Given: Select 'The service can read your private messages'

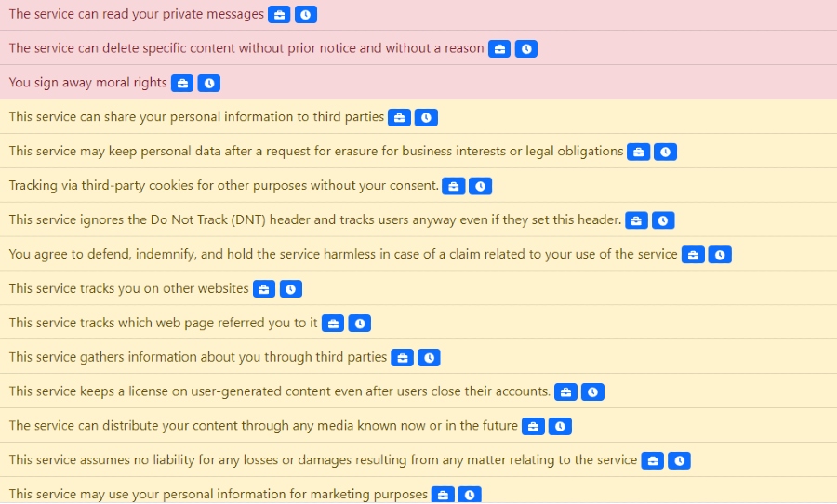Looking at the screenshot, I should click(x=136, y=15).
